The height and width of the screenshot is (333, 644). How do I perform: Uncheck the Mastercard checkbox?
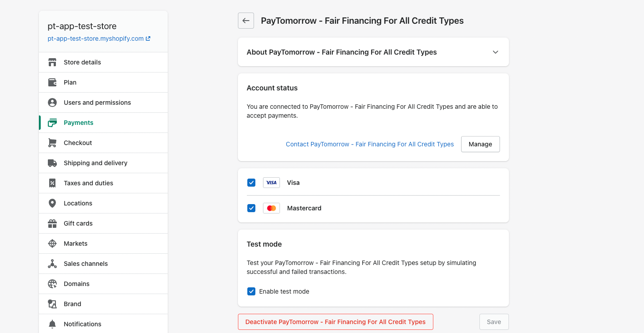click(251, 208)
